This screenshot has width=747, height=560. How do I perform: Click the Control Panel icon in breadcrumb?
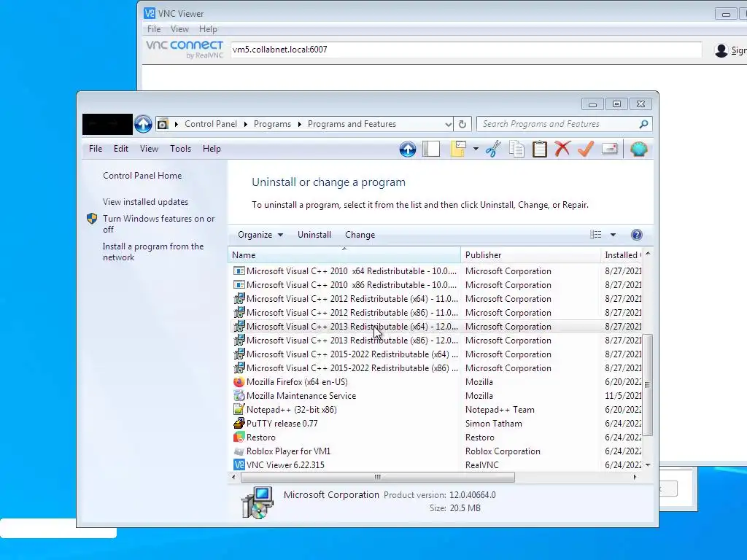pyautogui.click(x=163, y=124)
